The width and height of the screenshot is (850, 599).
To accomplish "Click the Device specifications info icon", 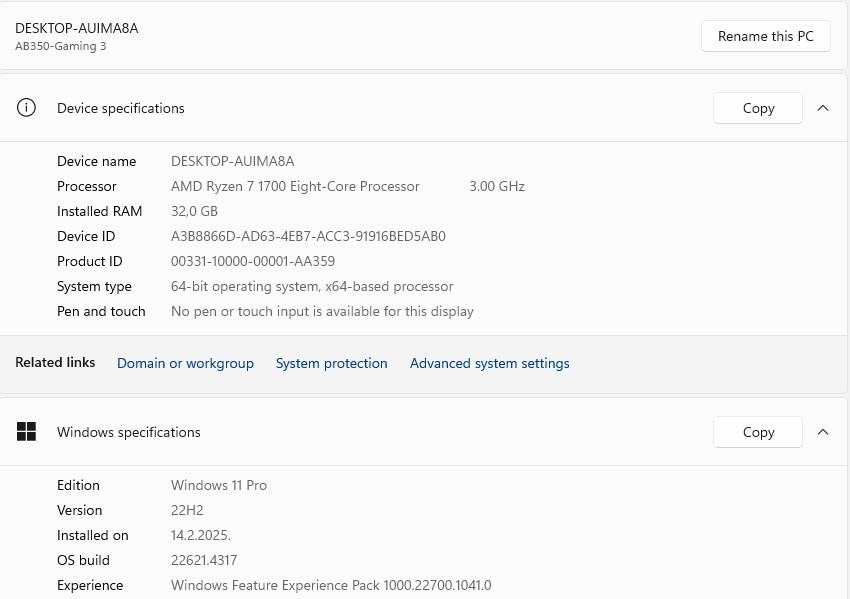I will pos(27,108).
